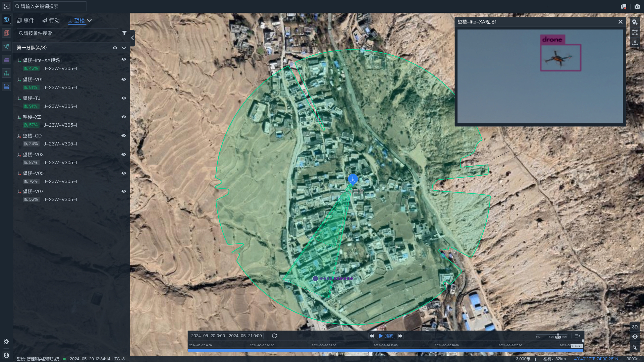Toggle visibility of 第一分队 group
Viewport: 644px width, 362px height.
115,48
